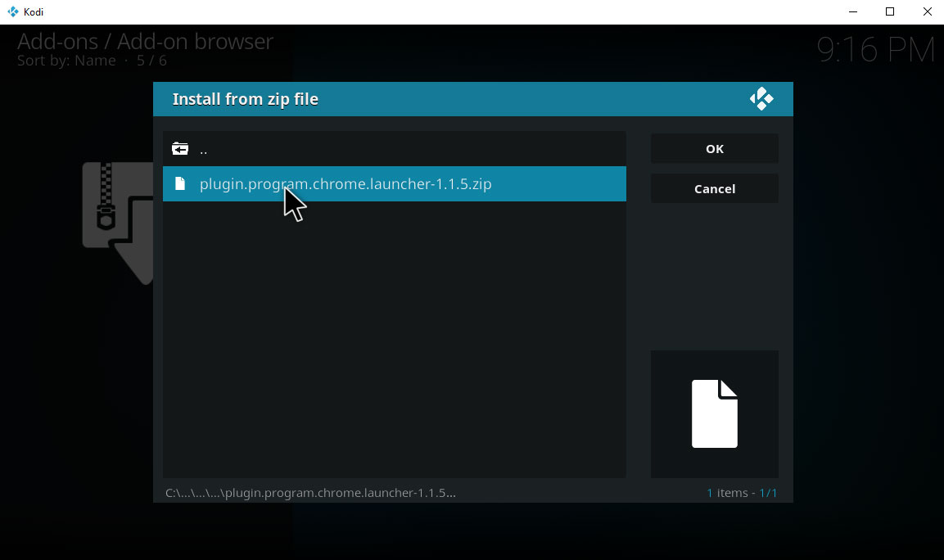Click 'Sort by: Name' to change sorting
Screen dimensions: 944x560
click(x=65, y=60)
